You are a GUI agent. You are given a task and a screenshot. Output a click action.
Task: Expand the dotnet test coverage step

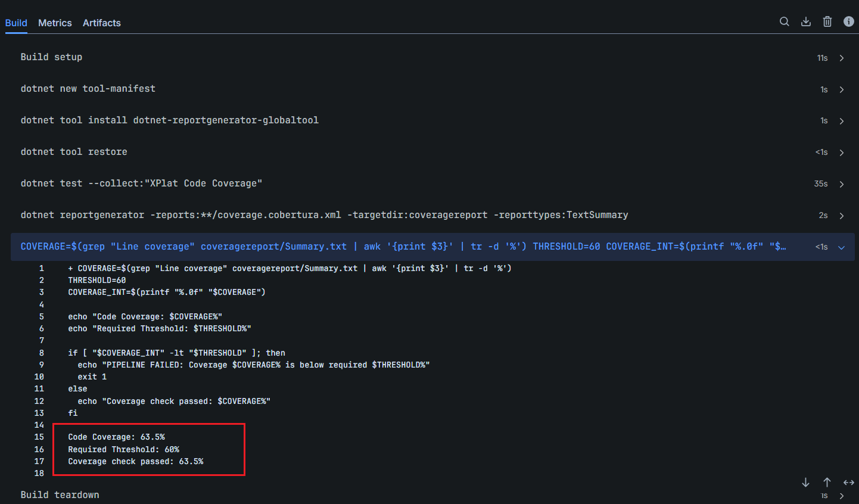(x=841, y=183)
